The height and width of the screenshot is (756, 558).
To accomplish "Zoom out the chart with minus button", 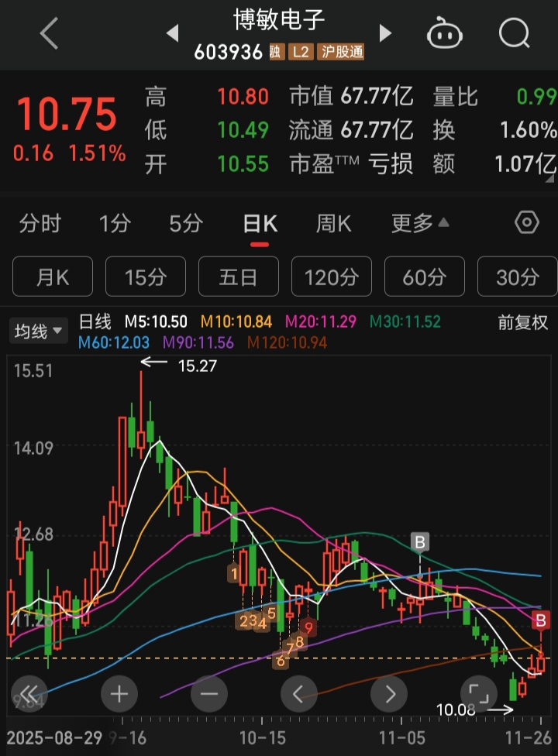I will tap(208, 694).
